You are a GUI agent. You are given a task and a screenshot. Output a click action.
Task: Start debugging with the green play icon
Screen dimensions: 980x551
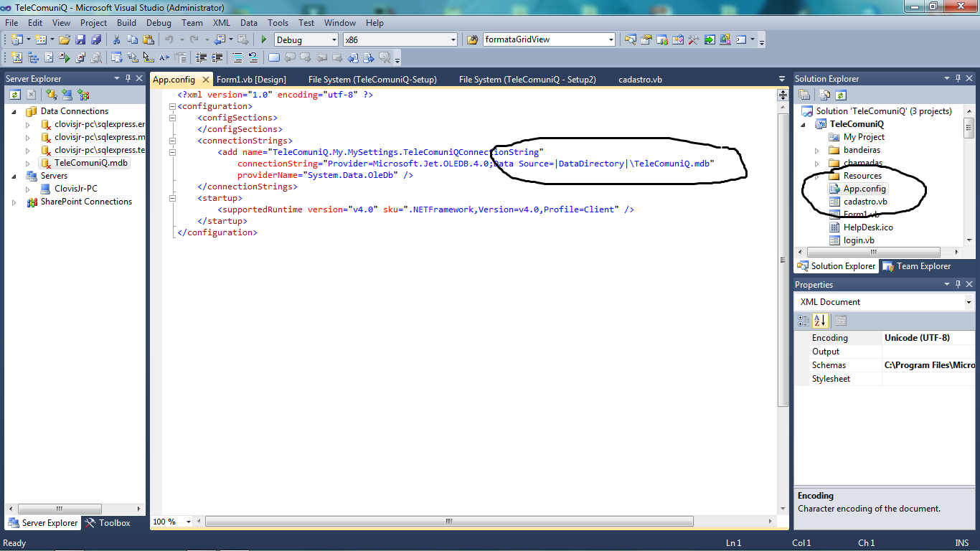point(264,39)
